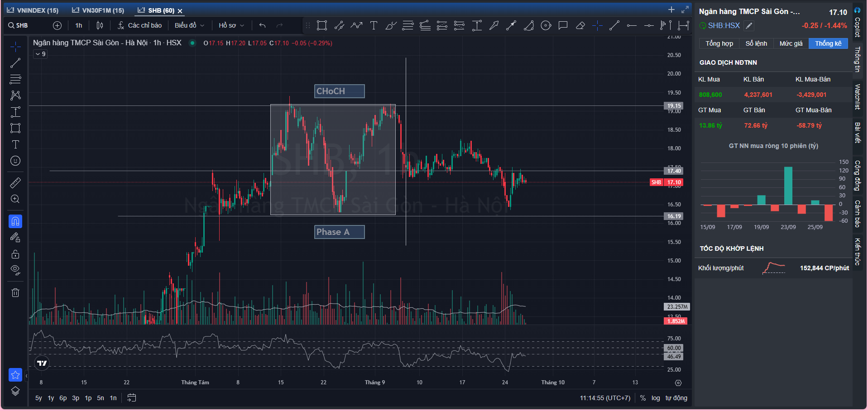
Task: Toggle lock all drawings
Action: pos(15,254)
